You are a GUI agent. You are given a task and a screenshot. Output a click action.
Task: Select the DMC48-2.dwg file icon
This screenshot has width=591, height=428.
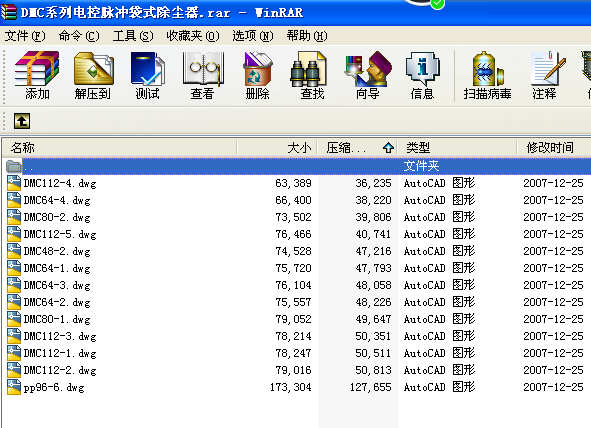pyautogui.click(x=14, y=251)
